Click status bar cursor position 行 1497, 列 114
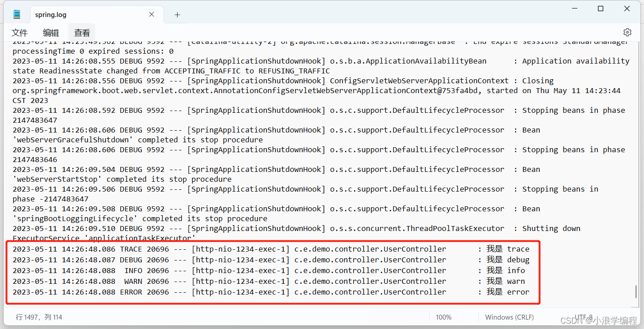 39,317
